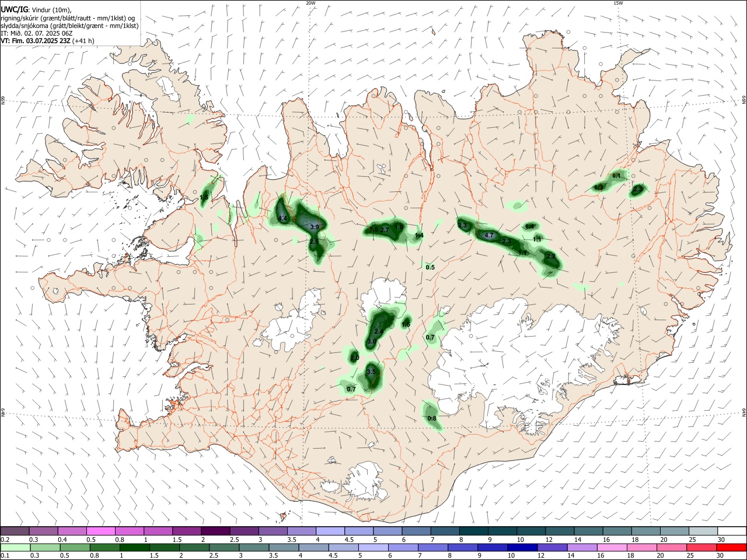Screen dimensions: 747x560
Task: Click the bright red swatch at 30
Action: [x=731, y=547]
